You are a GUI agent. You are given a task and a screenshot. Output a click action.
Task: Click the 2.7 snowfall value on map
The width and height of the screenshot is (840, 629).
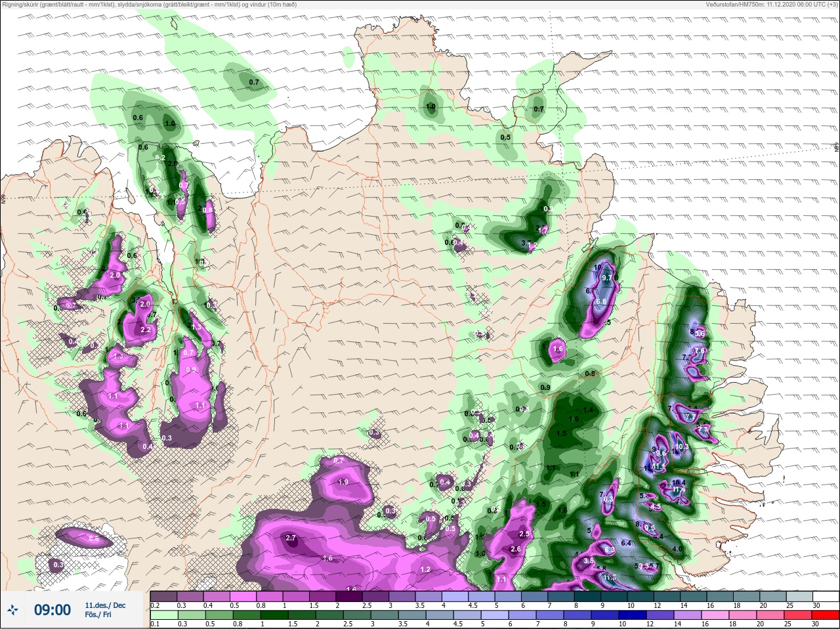click(x=292, y=538)
